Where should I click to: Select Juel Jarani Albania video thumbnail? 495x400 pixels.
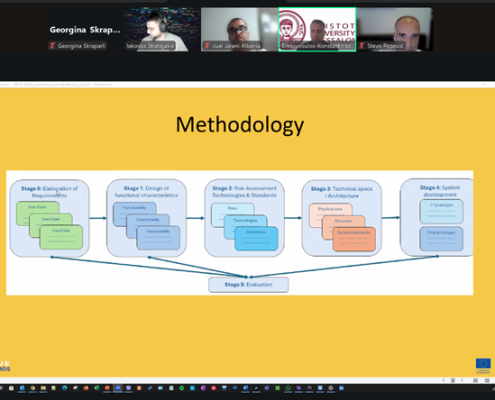[x=239, y=29]
